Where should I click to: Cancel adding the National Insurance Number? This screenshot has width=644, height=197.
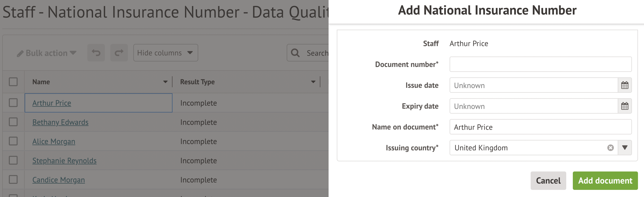tap(548, 181)
